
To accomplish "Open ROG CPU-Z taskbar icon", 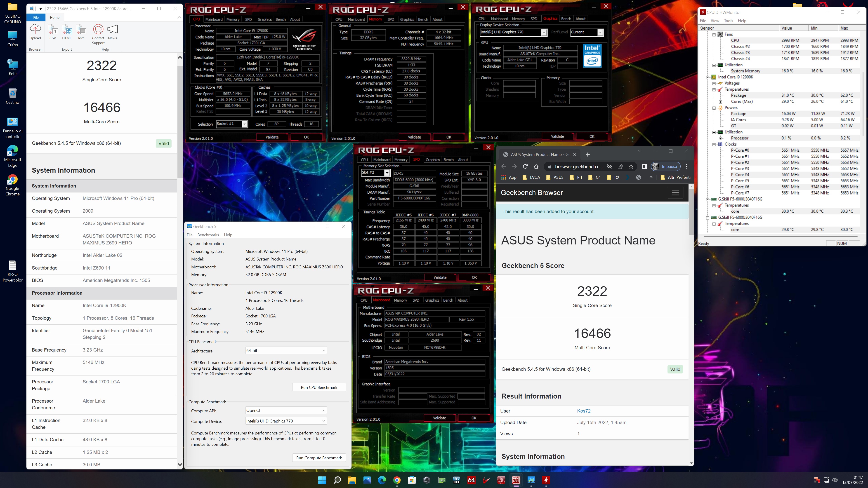I will point(516,480).
